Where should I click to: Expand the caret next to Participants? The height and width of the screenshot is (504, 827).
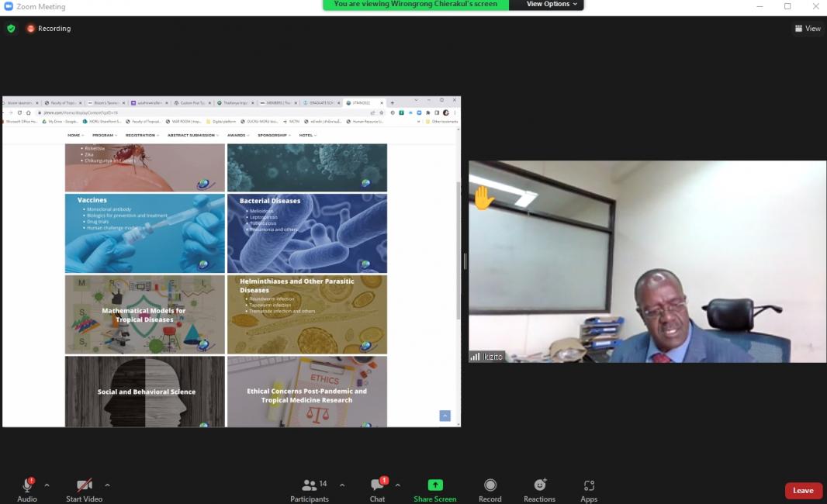pyautogui.click(x=342, y=485)
